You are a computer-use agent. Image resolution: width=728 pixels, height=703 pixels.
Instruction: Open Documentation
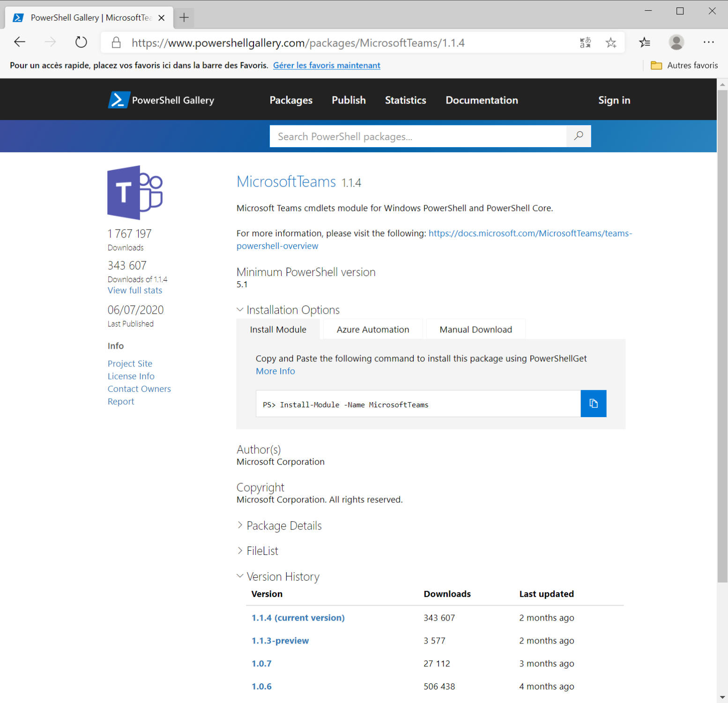click(482, 100)
